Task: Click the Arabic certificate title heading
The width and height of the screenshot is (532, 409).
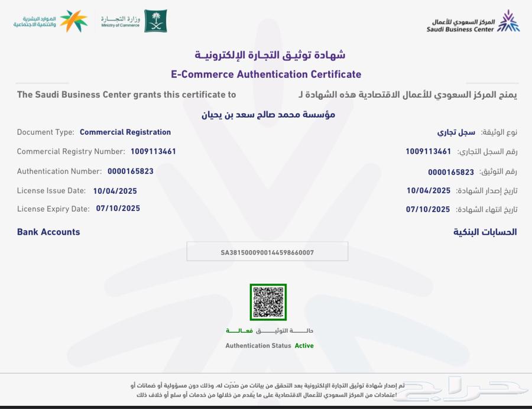Action: coord(270,55)
